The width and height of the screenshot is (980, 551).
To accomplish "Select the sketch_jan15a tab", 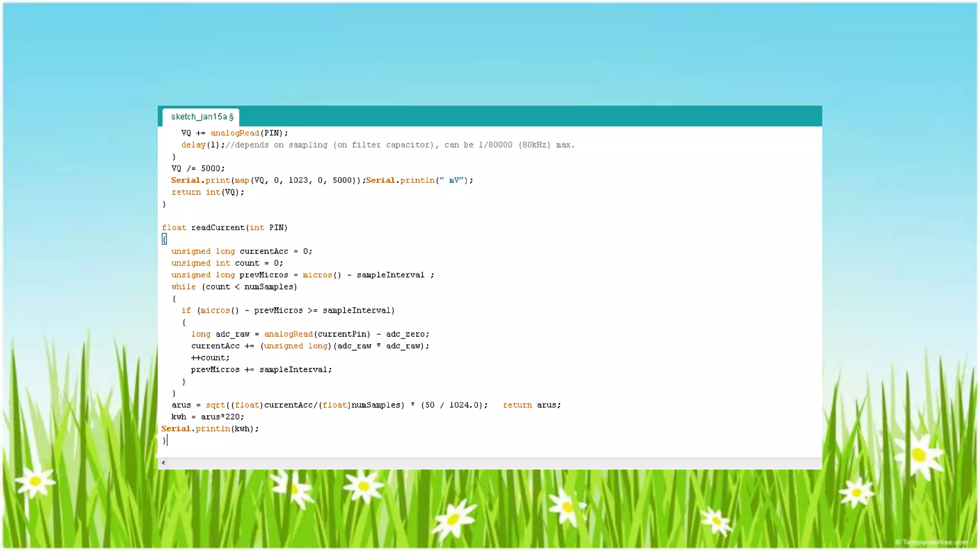I will pos(201,117).
